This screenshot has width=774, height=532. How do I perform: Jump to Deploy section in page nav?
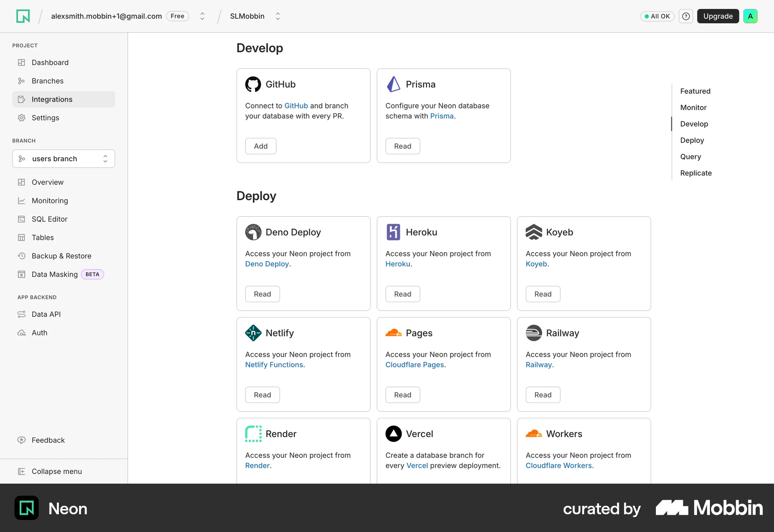692,140
